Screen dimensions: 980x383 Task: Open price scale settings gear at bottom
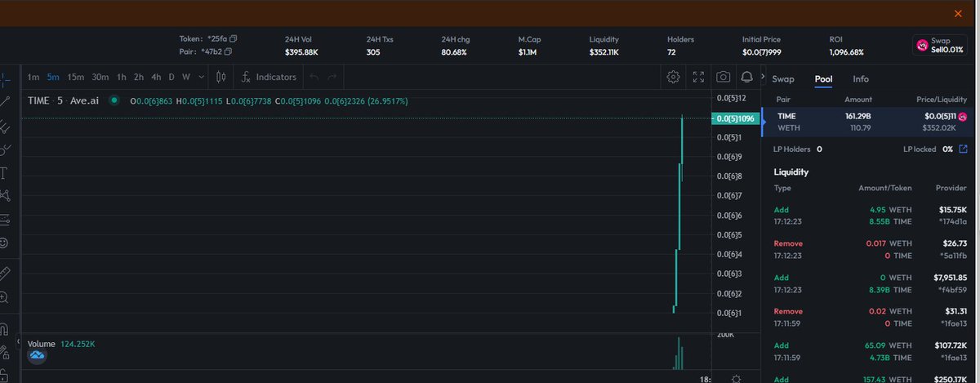[737, 378]
